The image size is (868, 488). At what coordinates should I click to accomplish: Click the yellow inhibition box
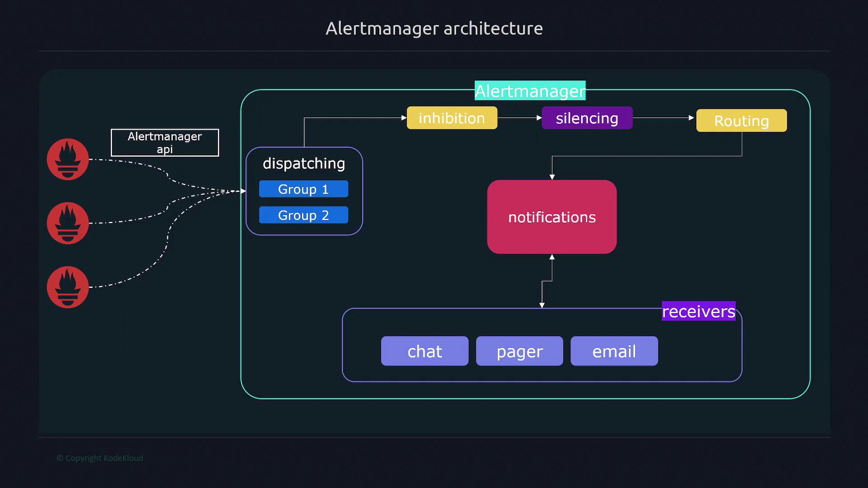click(452, 118)
